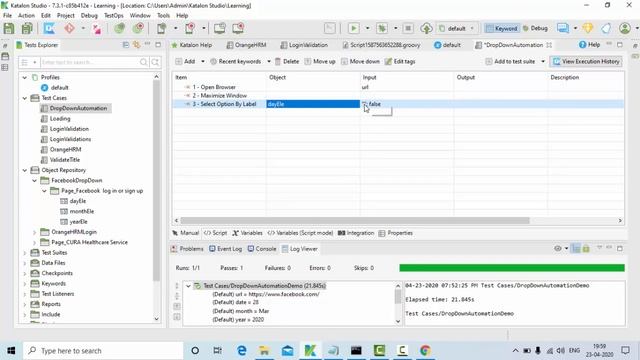This screenshot has height=360, width=640.
Task: Click Windows taskbar search box
Action: pos(103,351)
